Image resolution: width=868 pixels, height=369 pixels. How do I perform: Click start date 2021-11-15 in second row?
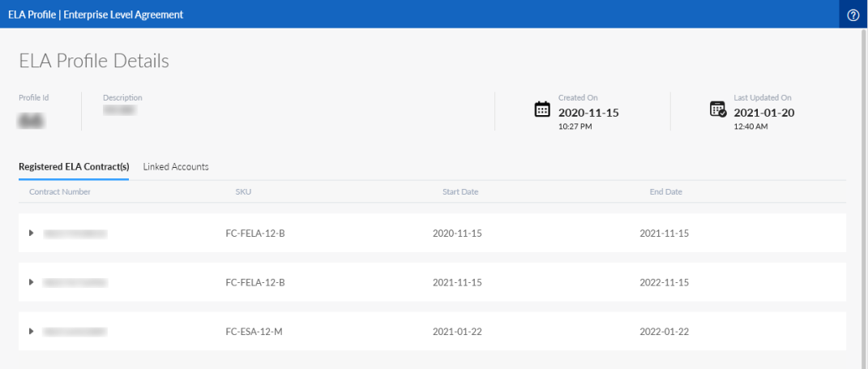tap(457, 282)
